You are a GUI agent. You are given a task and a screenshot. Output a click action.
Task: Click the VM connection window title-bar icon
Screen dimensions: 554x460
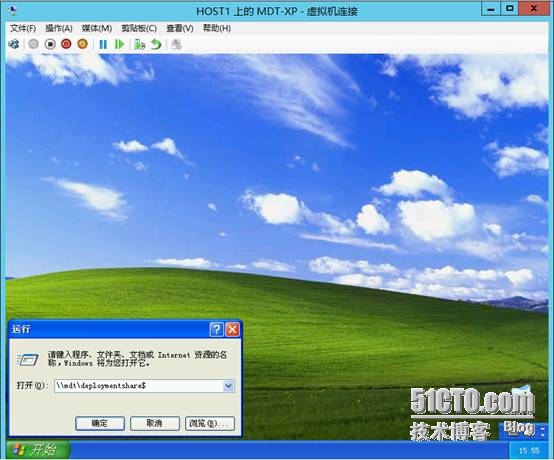[x=13, y=11]
